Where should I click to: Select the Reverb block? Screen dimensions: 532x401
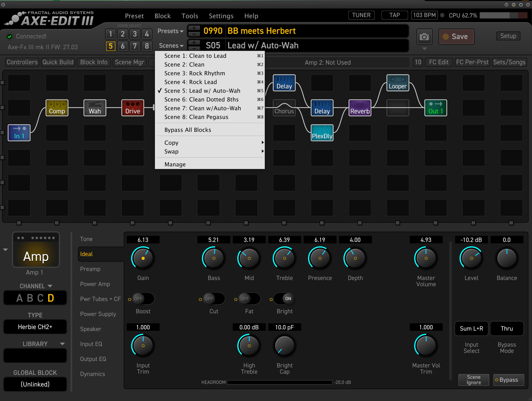tap(360, 108)
